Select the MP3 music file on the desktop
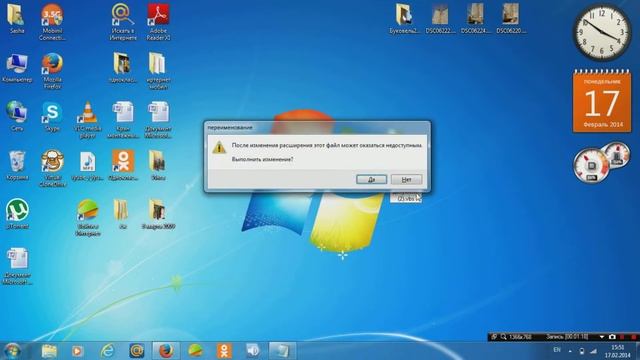 tap(87, 165)
